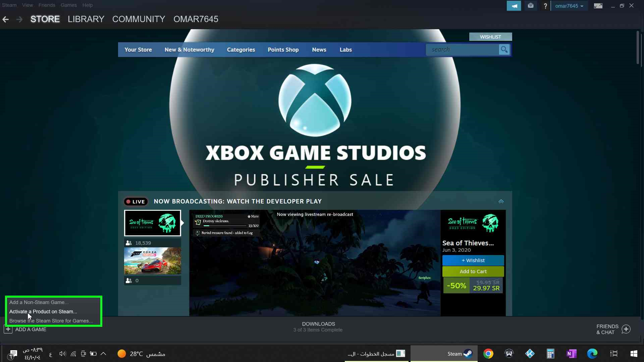Click the store search field

463,50
